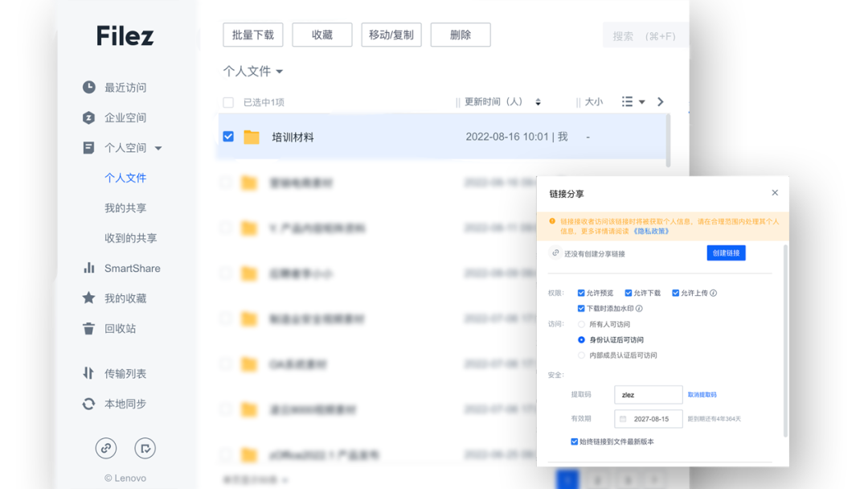Open 最近访问 from the clock icon
Image resolution: width=868 pixels, height=489 pixels.
[88, 87]
